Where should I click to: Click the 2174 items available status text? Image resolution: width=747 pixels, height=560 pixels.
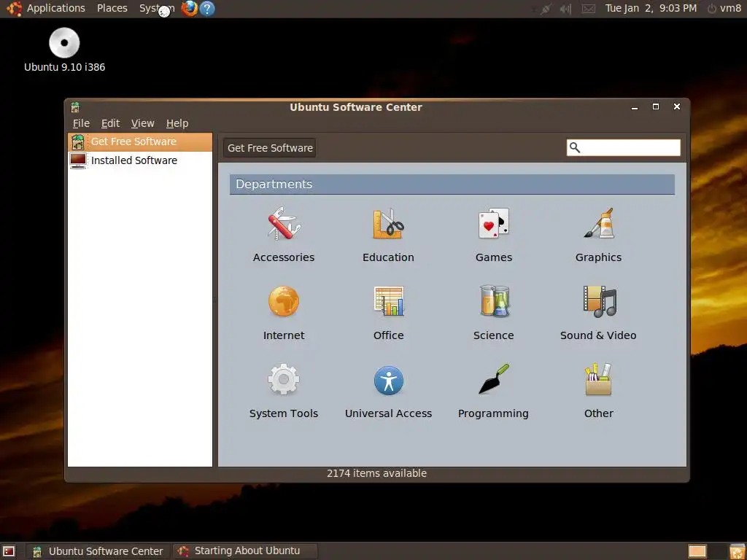point(376,473)
